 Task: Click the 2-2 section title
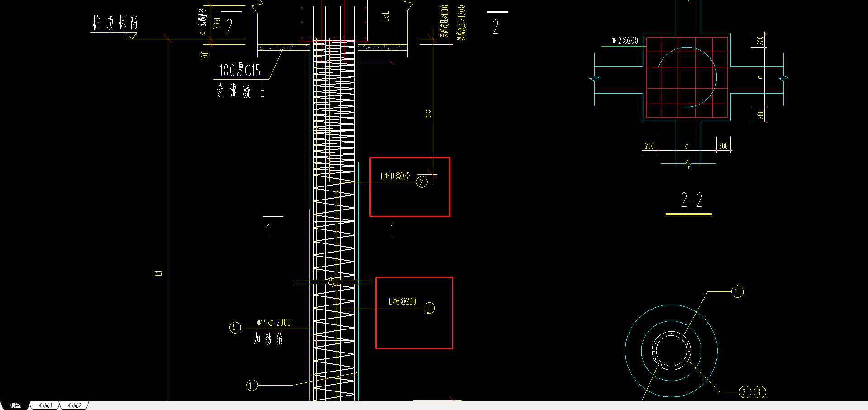(692, 200)
